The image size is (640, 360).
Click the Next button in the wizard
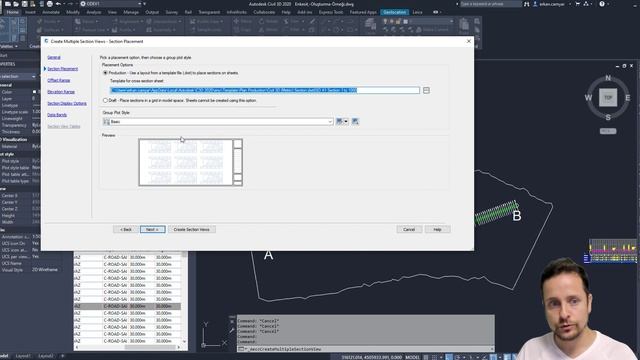(152, 229)
